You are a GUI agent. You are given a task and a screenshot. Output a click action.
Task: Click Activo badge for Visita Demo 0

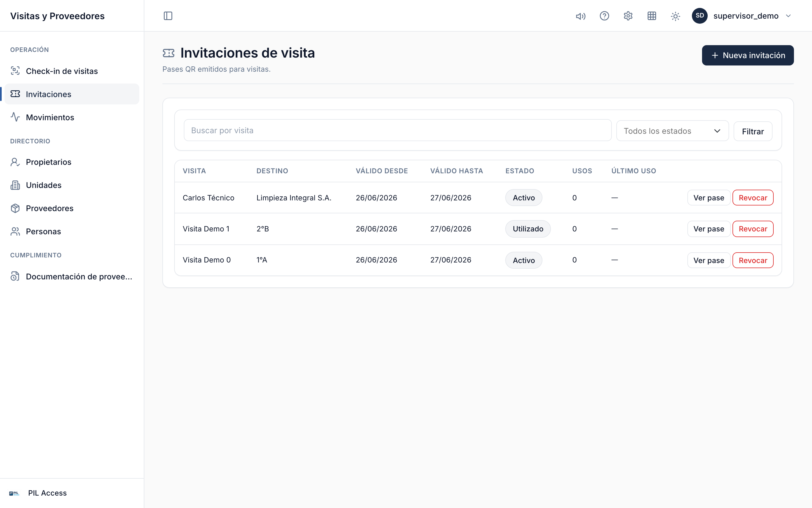coord(524,260)
